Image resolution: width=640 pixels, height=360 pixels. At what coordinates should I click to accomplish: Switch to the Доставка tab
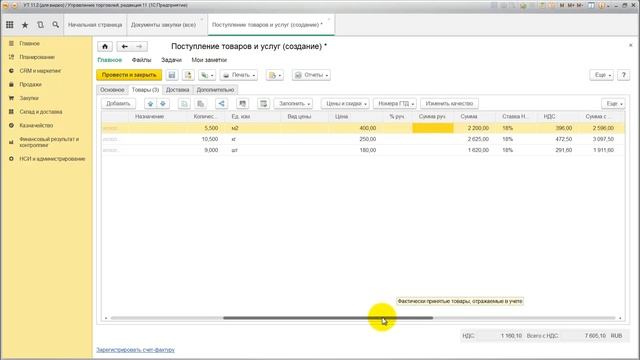click(x=178, y=90)
